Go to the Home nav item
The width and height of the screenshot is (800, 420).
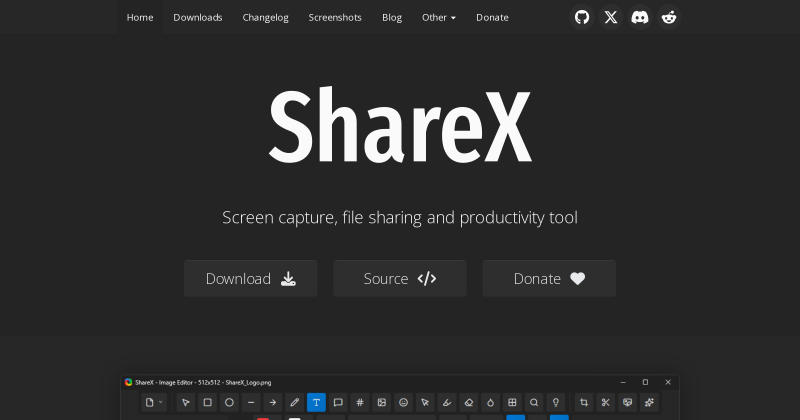click(140, 17)
